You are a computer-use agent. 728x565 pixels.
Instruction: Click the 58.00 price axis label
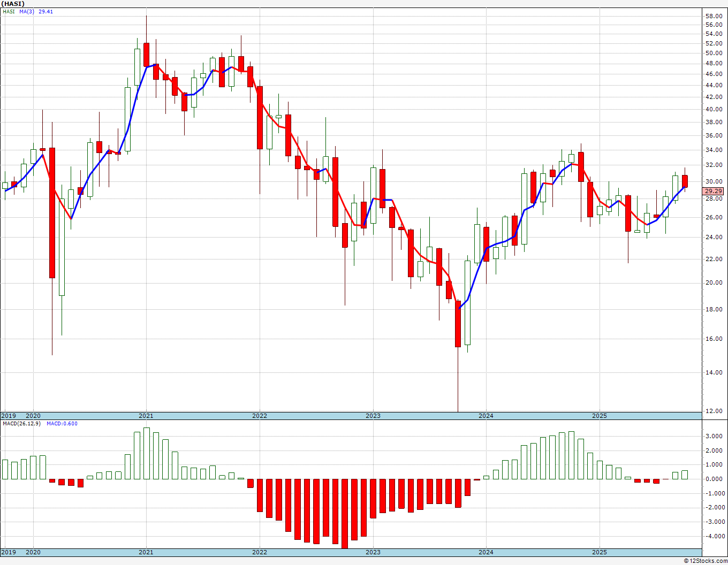pos(714,16)
